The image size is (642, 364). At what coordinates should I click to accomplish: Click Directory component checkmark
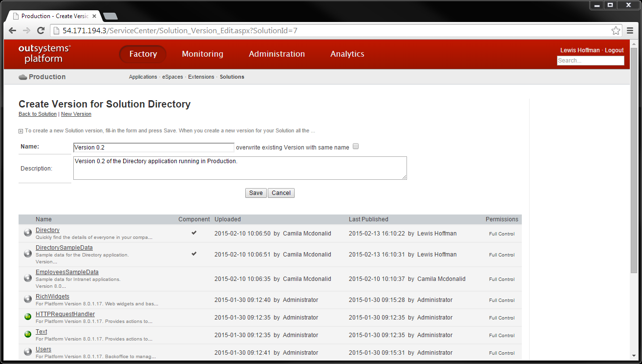(194, 233)
